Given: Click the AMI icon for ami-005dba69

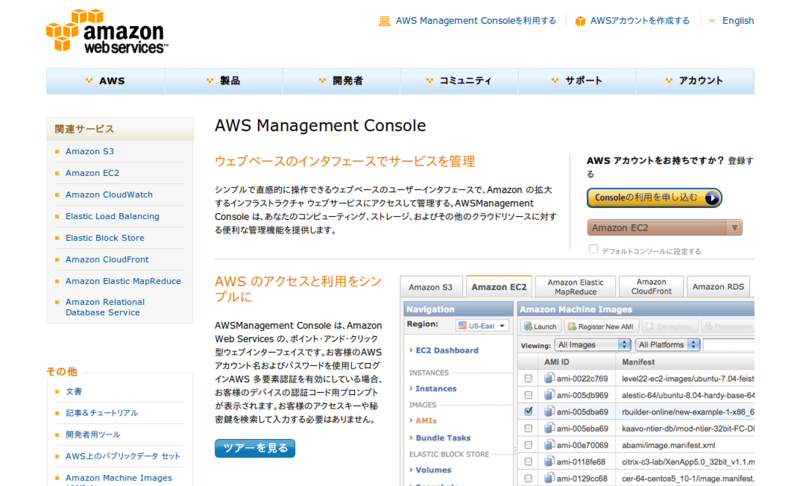Looking at the screenshot, I should [x=549, y=411].
